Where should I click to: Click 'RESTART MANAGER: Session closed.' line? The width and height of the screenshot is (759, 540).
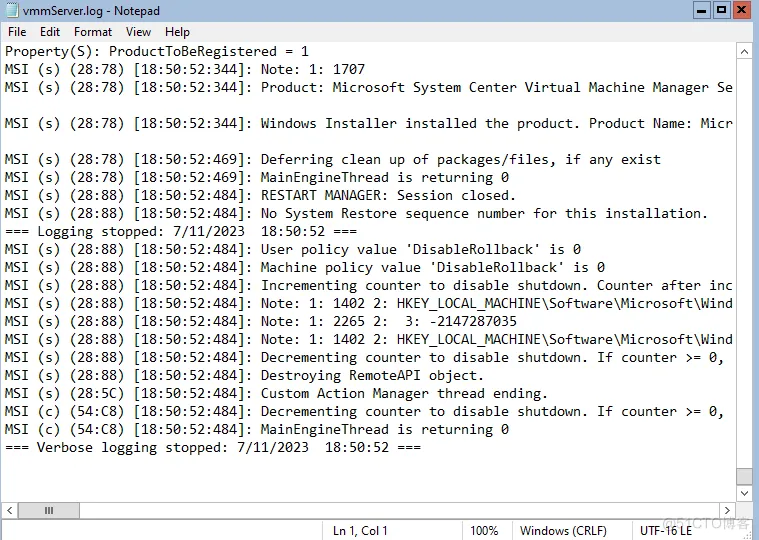tap(260, 195)
